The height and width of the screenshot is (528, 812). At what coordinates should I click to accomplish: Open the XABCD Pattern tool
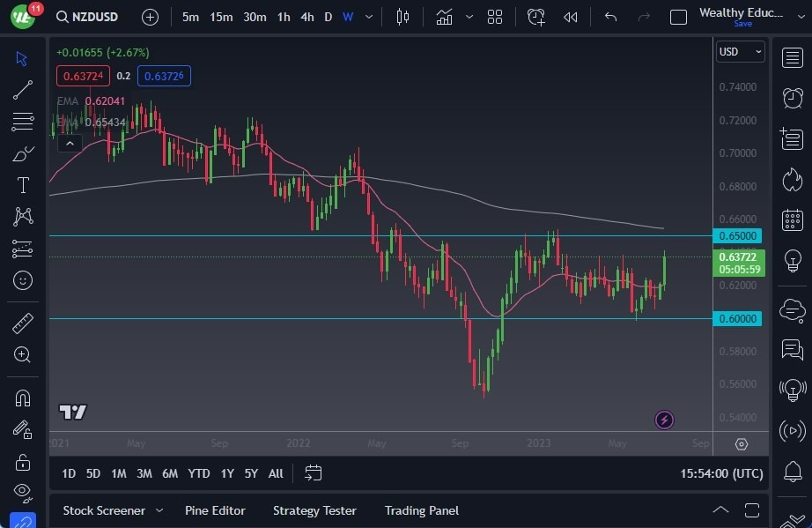(22, 217)
